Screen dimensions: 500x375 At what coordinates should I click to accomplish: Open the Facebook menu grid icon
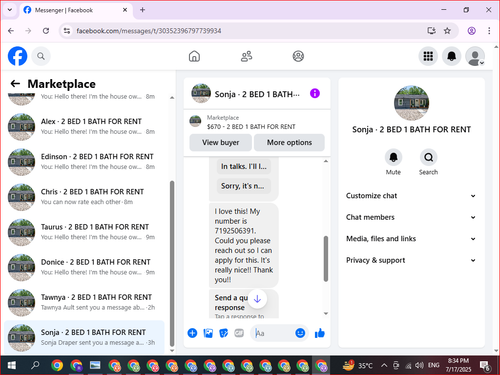coord(428,56)
